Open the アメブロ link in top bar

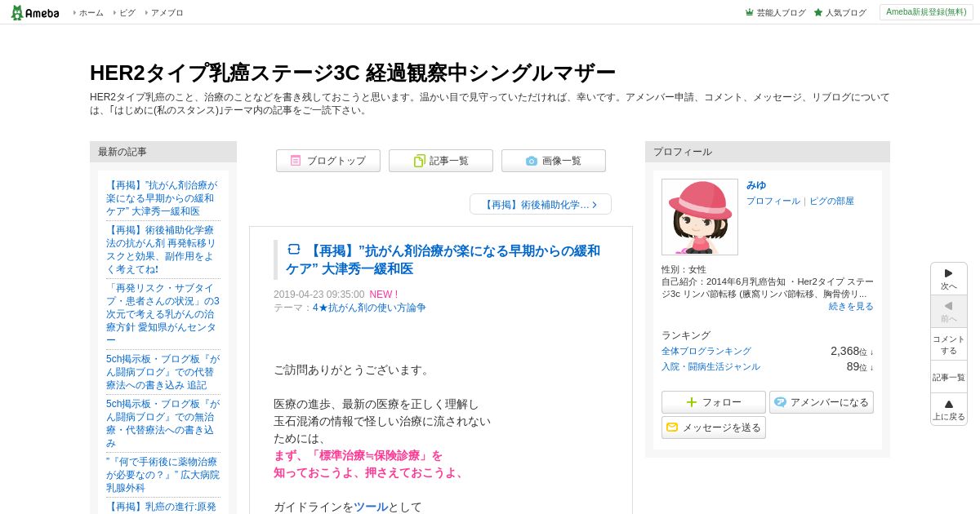pos(167,13)
